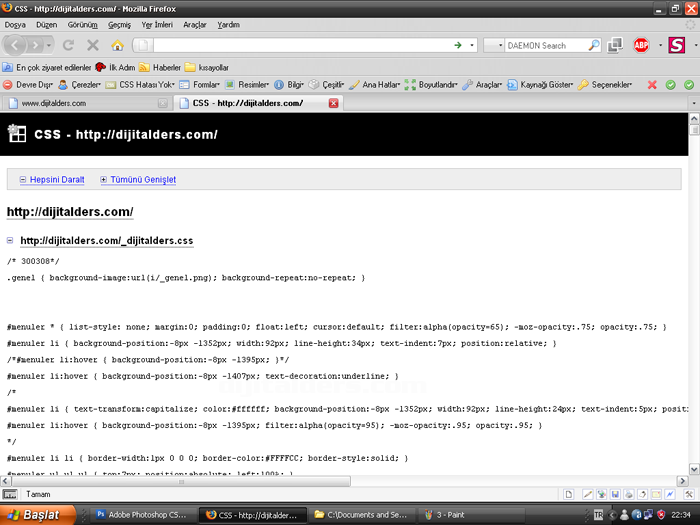Click inside the URL address bar
Viewport: 700px width, 525px height.
[300, 45]
